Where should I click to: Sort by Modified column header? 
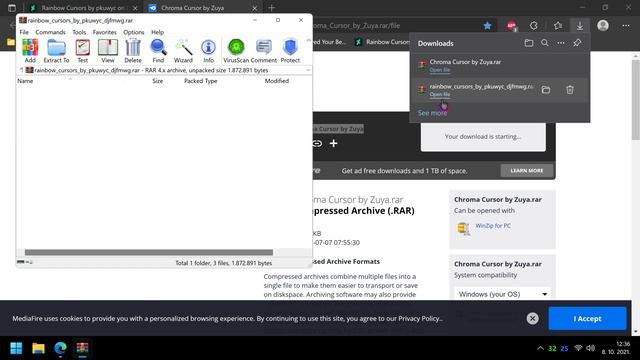pos(277,81)
